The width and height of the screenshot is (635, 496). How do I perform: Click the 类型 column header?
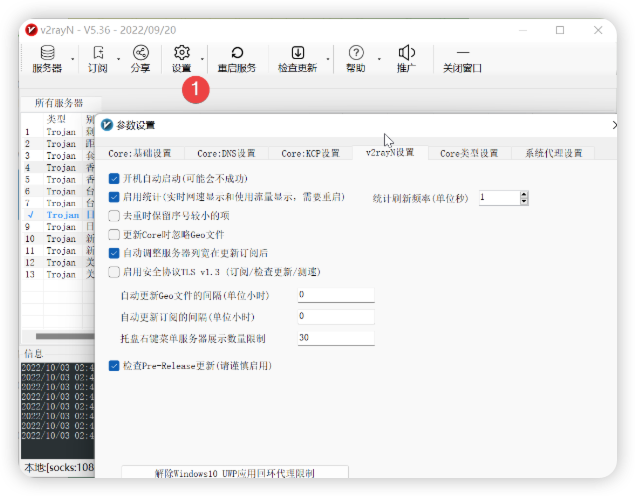pyautogui.click(x=56, y=119)
